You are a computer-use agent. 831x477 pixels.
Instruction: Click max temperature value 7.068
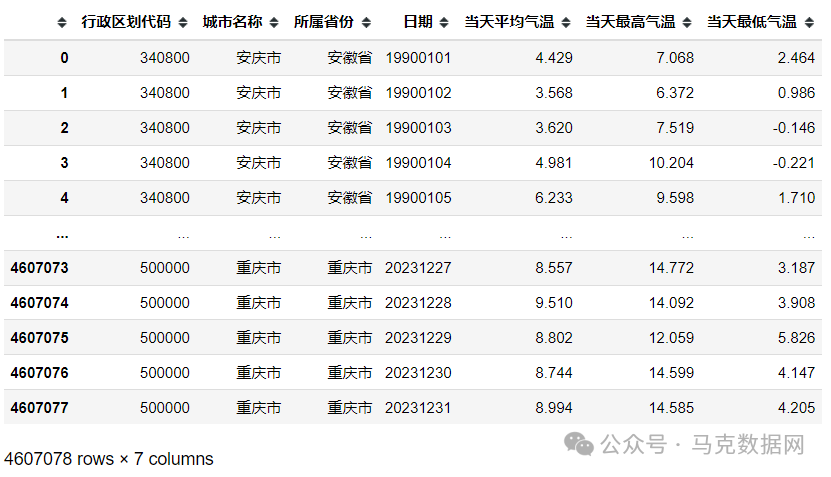pyautogui.click(x=675, y=58)
